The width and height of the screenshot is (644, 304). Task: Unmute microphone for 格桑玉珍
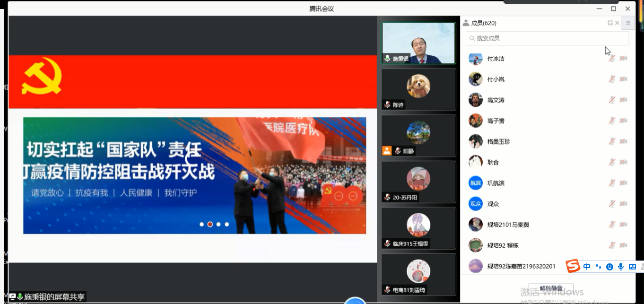pyautogui.click(x=612, y=141)
